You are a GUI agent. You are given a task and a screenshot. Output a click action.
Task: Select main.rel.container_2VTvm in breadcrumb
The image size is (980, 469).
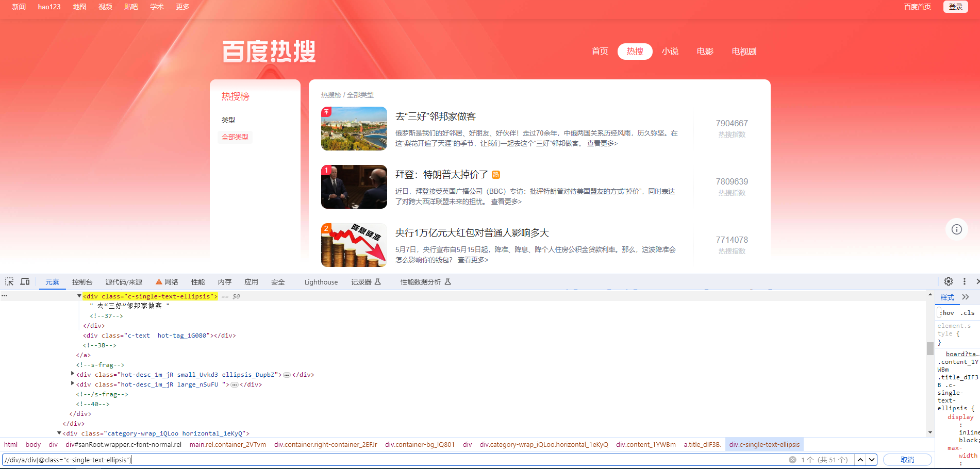click(x=228, y=444)
